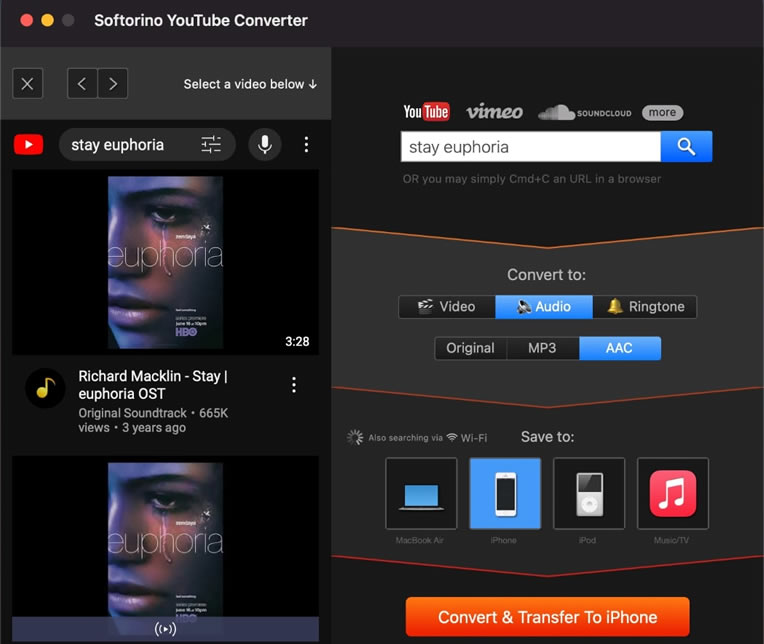Focus the Softorino search field
The height and width of the screenshot is (644, 764).
(x=531, y=146)
